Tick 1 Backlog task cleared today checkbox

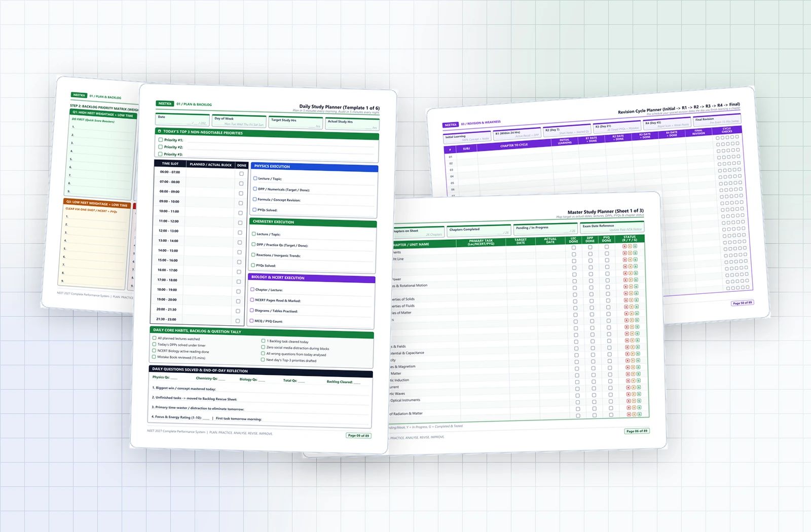(x=263, y=341)
